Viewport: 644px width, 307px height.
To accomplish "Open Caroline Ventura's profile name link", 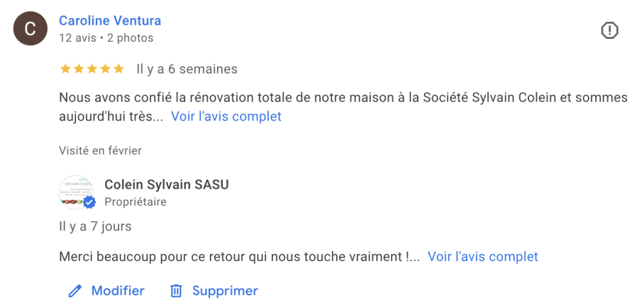I will [110, 21].
